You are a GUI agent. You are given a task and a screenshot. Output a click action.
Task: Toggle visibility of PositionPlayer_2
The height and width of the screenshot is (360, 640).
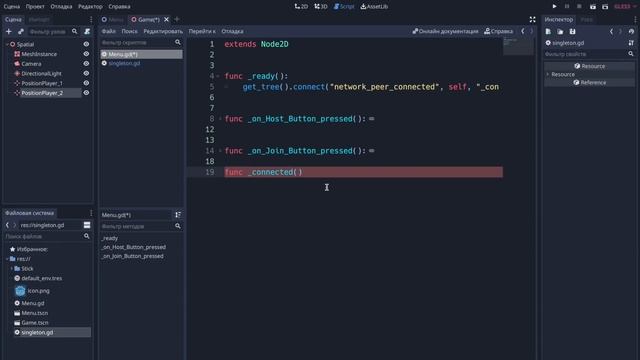coord(86,93)
